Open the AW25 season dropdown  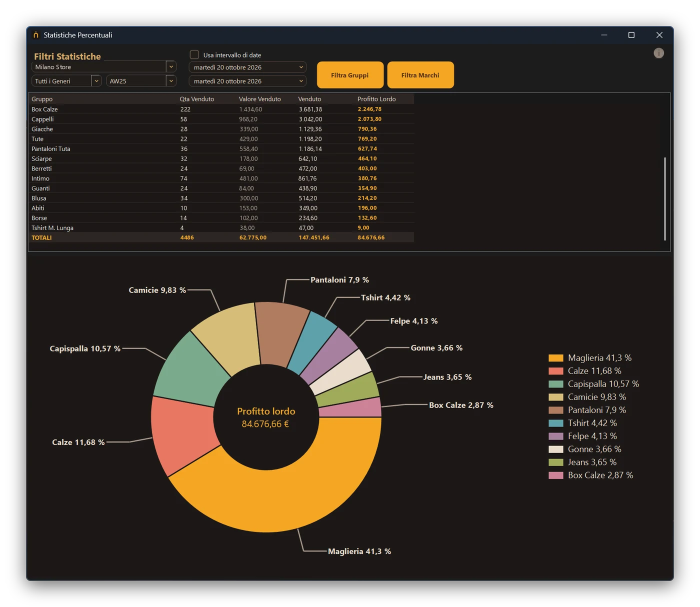171,80
